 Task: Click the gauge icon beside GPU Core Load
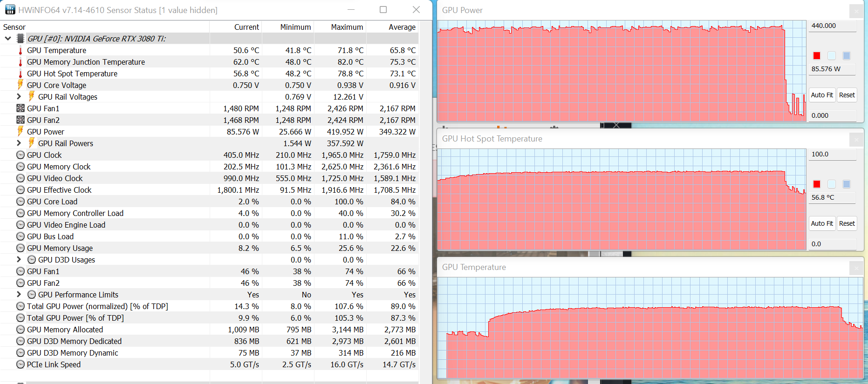pos(21,202)
